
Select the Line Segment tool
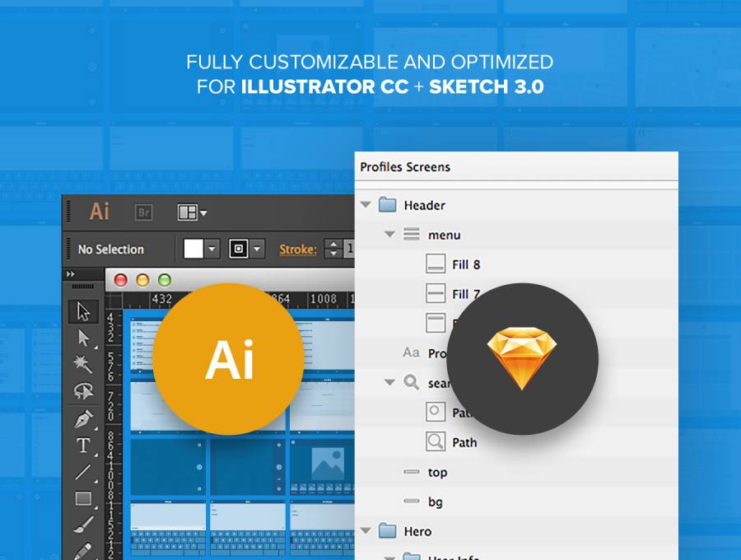coord(83,472)
